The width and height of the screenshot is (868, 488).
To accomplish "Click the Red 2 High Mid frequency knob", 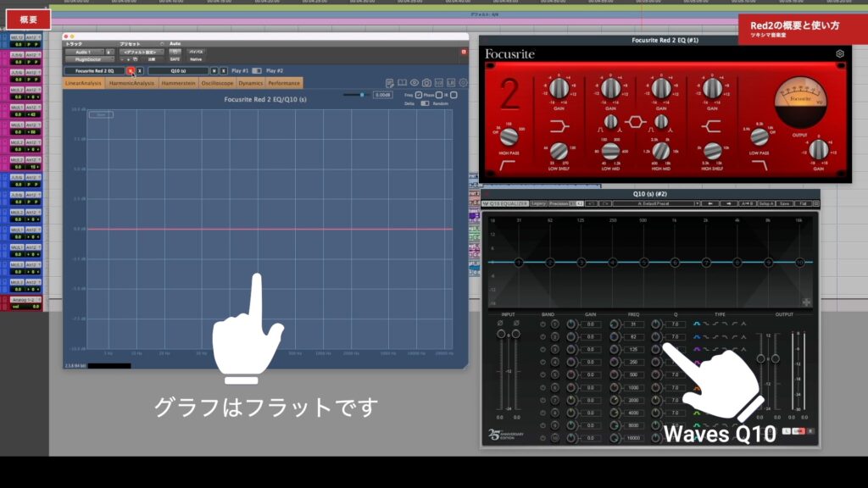I will pyautogui.click(x=661, y=151).
